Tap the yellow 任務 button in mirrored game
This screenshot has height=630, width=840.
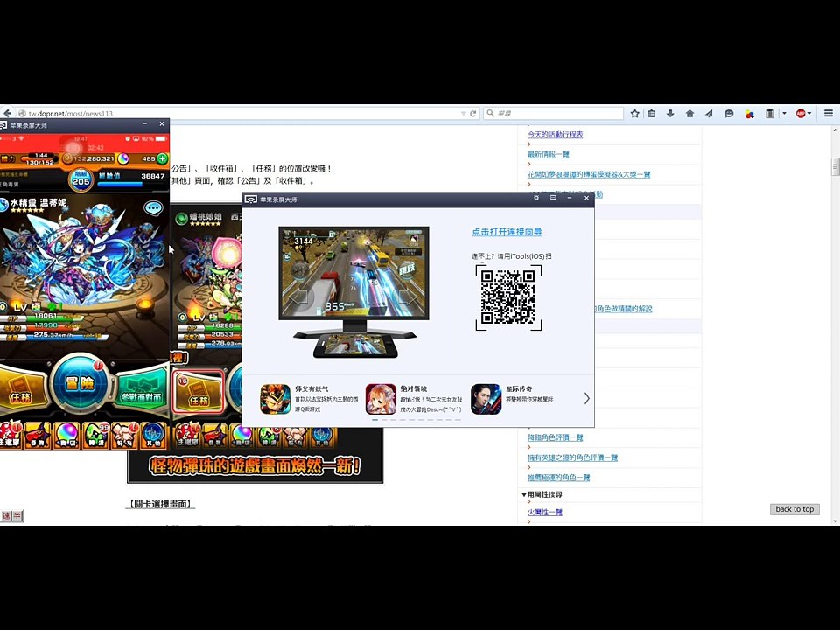[20, 387]
